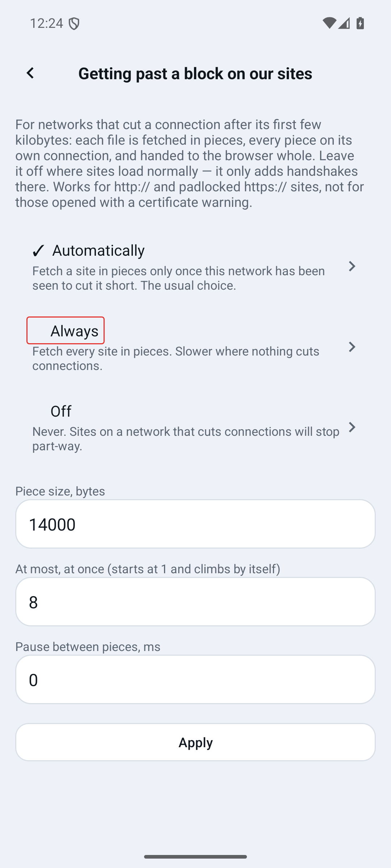Tap the back arrow icon
The width and height of the screenshot is (391, 868).
point(30,73)
